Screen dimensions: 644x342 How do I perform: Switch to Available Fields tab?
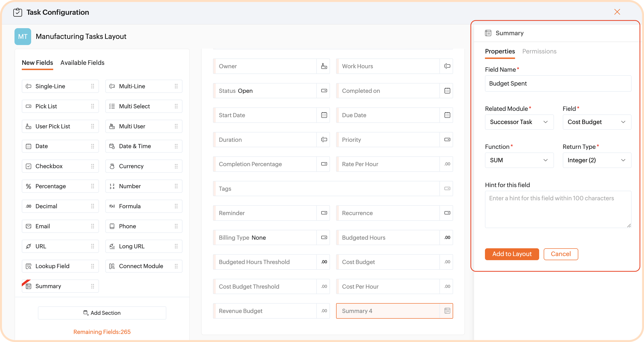click(x=82, y=63)
